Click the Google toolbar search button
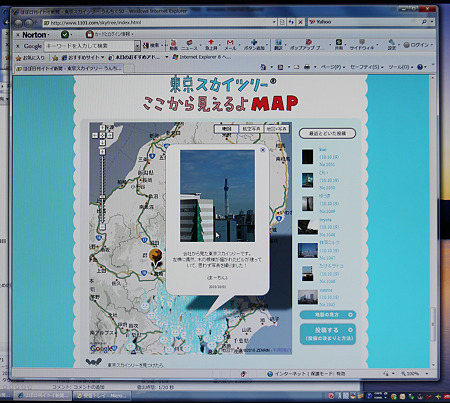 point(152,45)
